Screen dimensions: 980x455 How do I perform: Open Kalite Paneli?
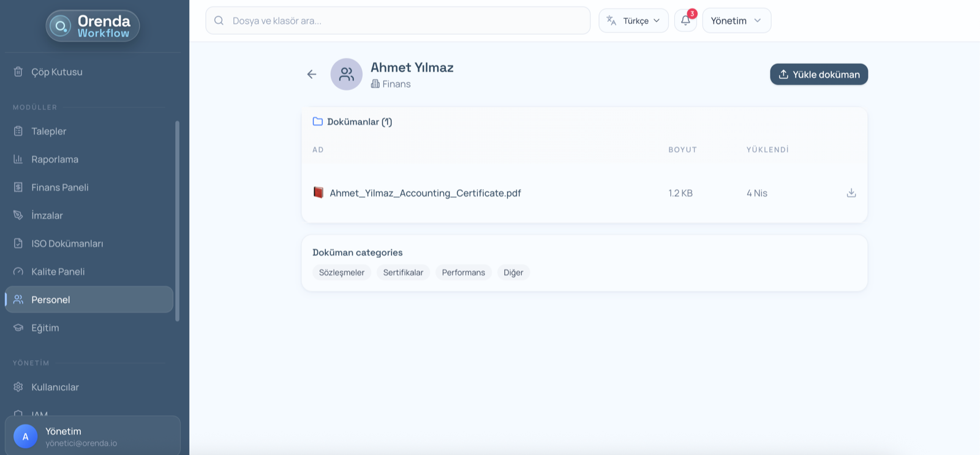pos(89,271)
